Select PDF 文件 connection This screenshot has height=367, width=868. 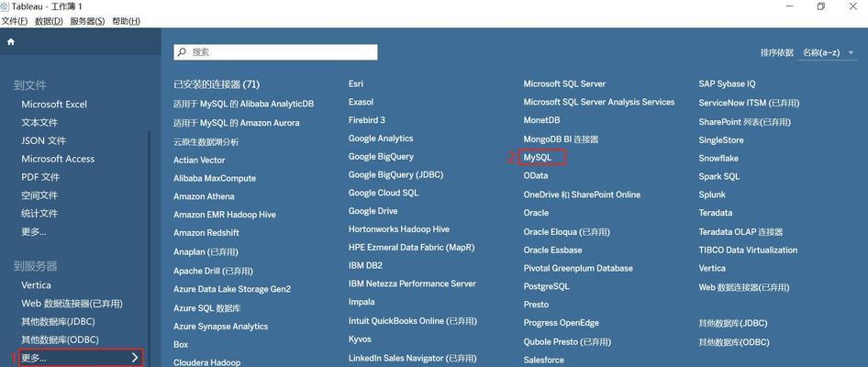point(40,177)
